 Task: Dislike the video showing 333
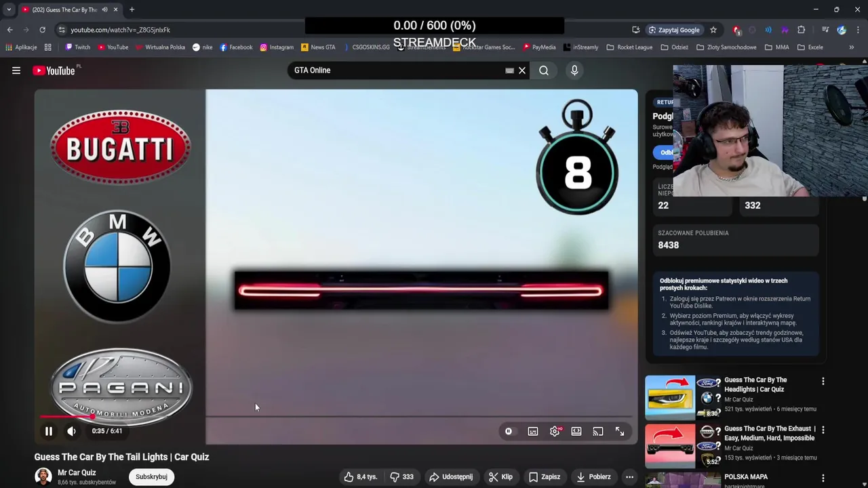click(x=401, y=476)
